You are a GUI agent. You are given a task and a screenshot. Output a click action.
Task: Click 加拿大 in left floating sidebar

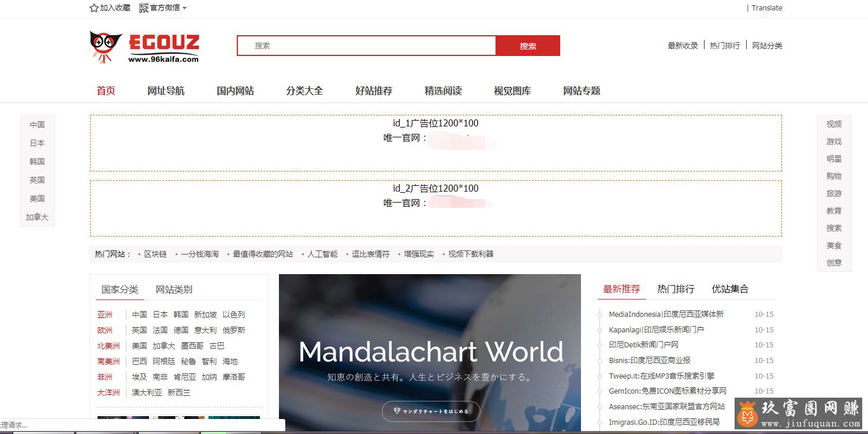pyautogui.click(x=38, y=217)
